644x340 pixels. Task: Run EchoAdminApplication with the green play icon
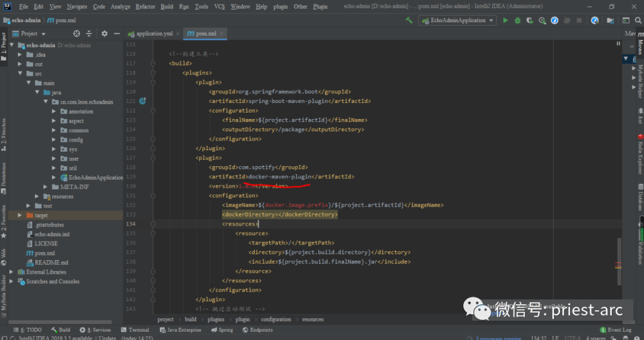click(x=505, y=20)
